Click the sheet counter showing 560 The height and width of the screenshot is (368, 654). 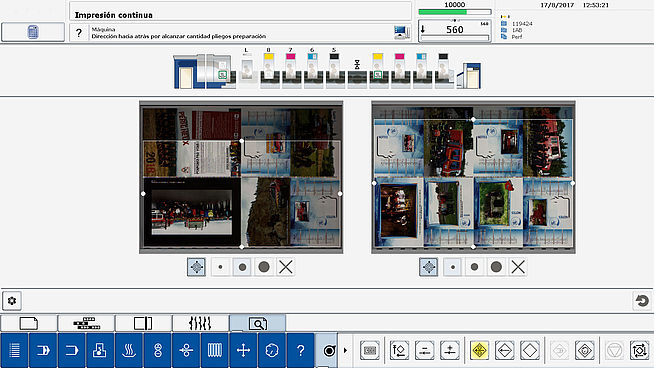[x=455, y=30]
